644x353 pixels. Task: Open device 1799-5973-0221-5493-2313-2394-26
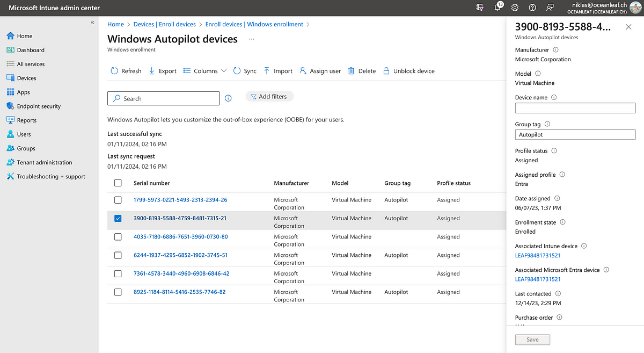click(x=180, y=200)
